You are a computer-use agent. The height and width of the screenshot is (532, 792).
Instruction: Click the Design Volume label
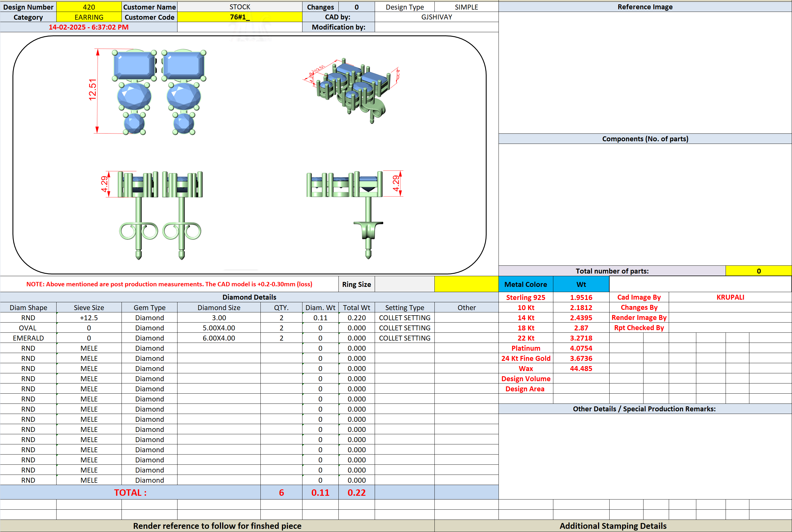(526, 379)
